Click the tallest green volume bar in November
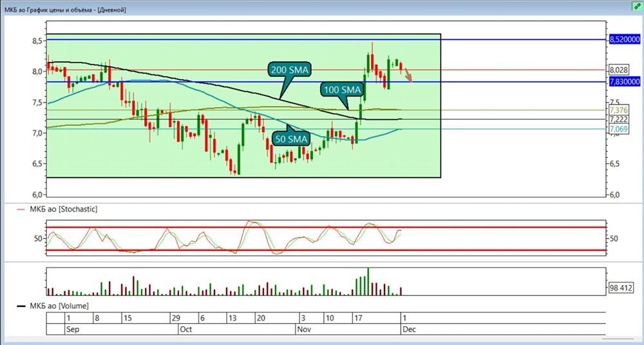Screen dimensions: 644x345 click(x=368, y=281)
